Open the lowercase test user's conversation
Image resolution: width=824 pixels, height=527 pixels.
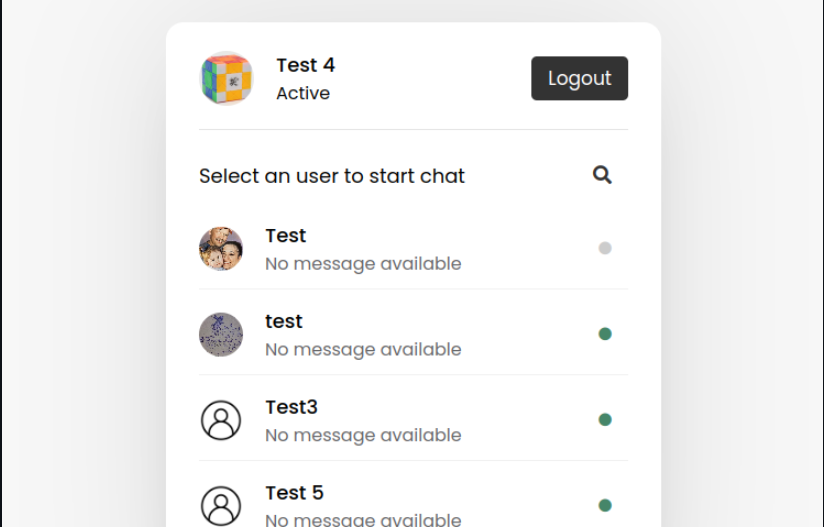(x=413, y=335)
